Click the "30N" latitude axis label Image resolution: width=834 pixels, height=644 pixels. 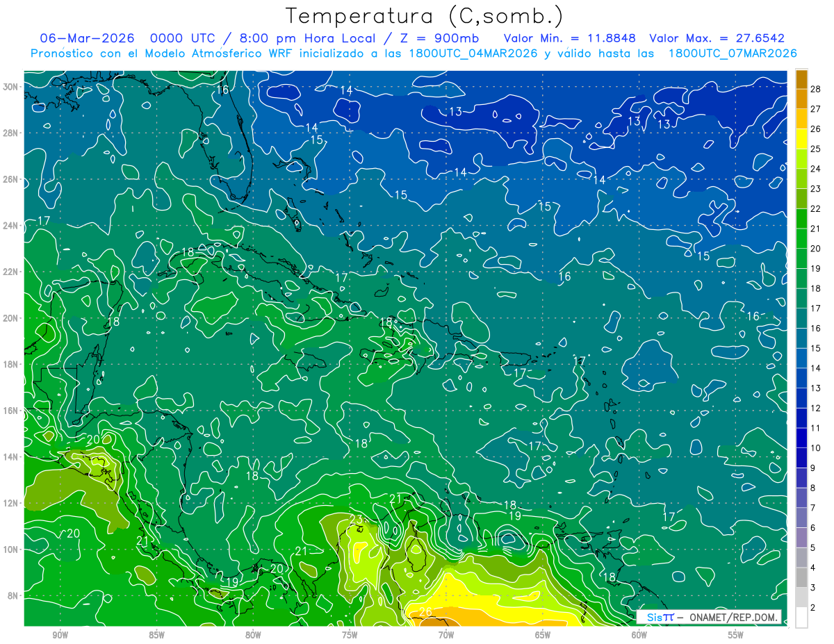coord(12,87)
